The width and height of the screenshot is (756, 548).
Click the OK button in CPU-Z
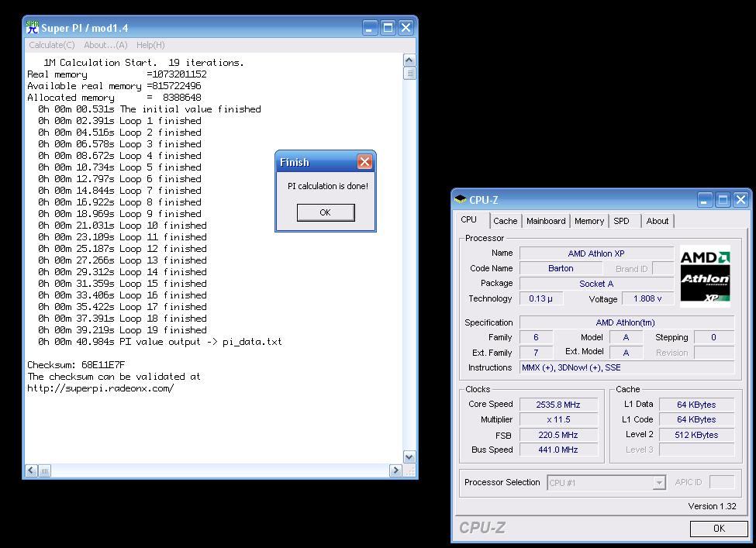tap(719, 529)
